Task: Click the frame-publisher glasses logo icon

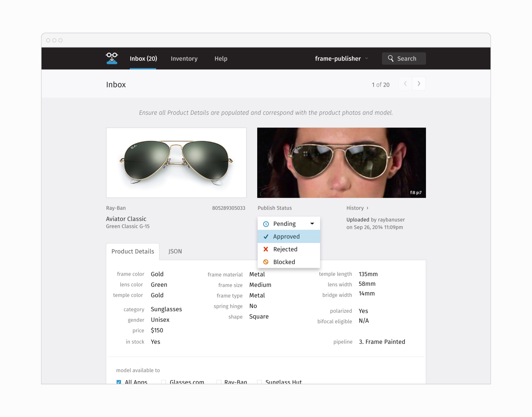Action: point(112,58)
